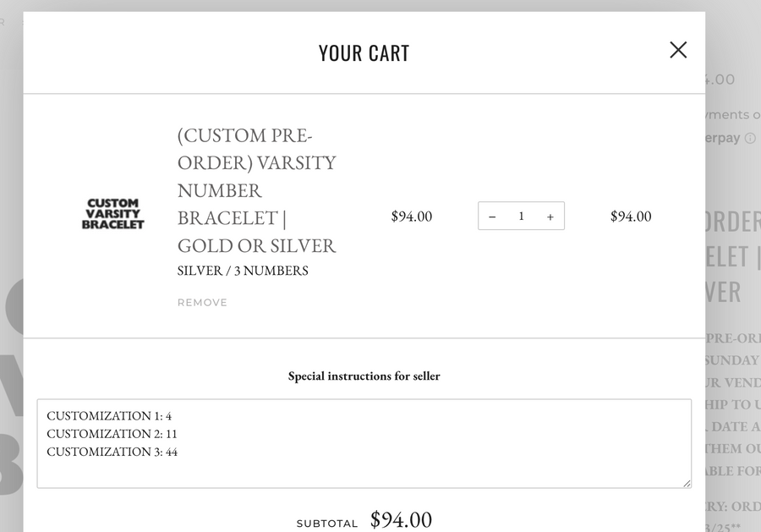Click the Special instructions for seller label
Image resolution: width=761 pixels, height=532 pixels.
[364, 376]
